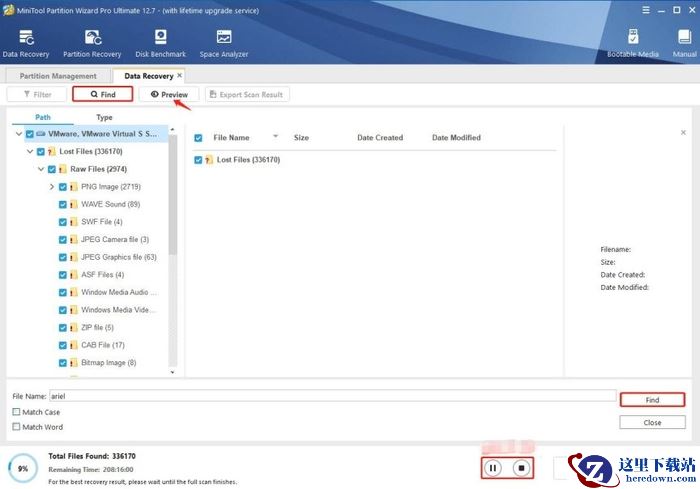Click the Bitmap Image folder icon
Image resolution: width=700 pixels, height=489 pixels.
pyautogui.click(x=74, y=363)
